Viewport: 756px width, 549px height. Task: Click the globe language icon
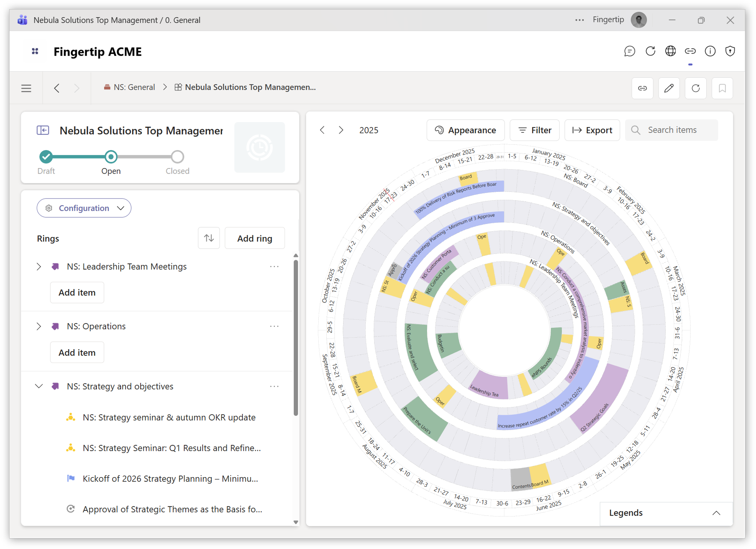click(x=670, y=51)
